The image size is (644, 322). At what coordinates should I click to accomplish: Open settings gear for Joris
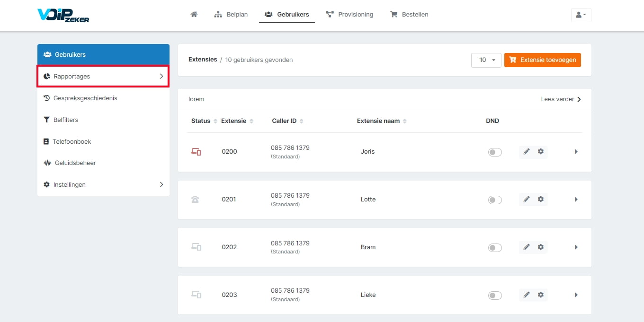541,152
